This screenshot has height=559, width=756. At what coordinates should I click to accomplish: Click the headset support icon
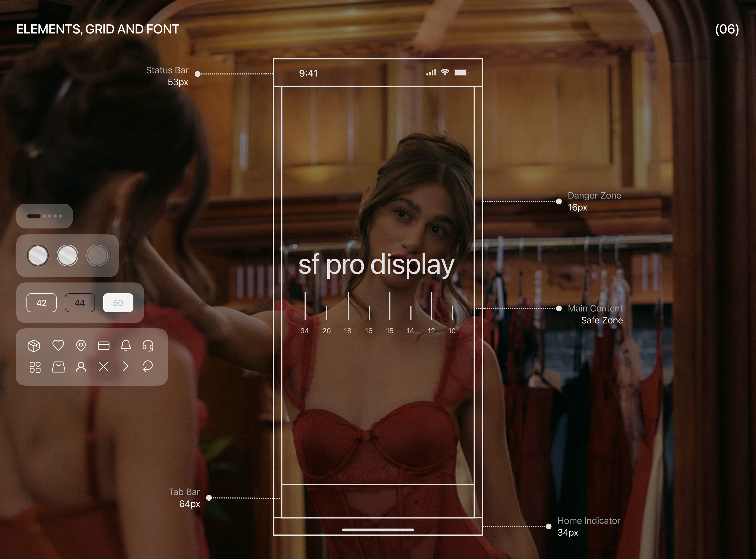[148, 345]
